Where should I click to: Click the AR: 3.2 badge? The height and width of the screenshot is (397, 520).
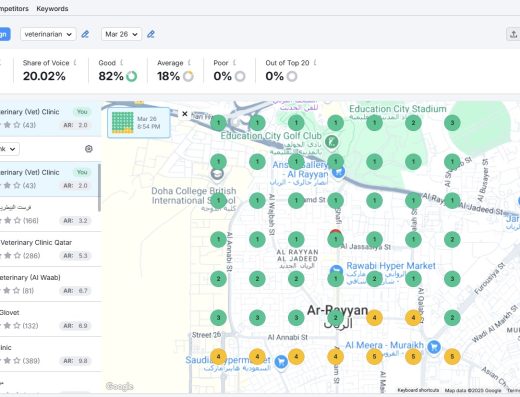point(75,221)
